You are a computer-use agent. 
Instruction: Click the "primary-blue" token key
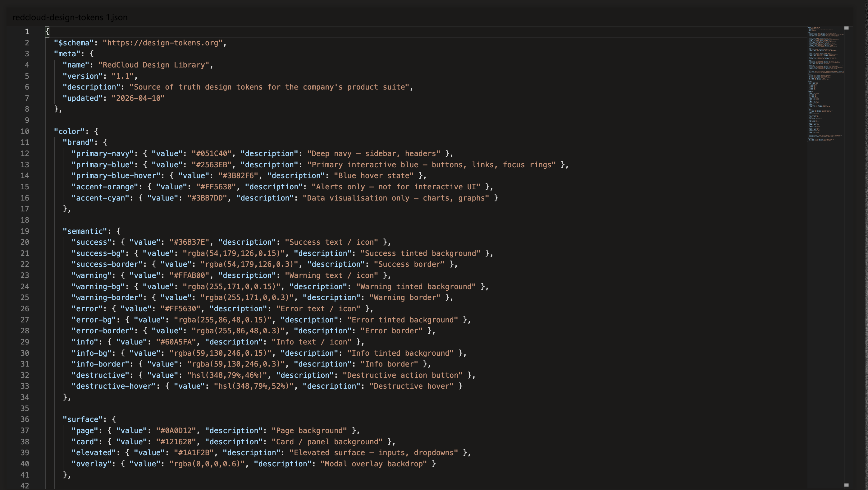(x=103, y=164)
